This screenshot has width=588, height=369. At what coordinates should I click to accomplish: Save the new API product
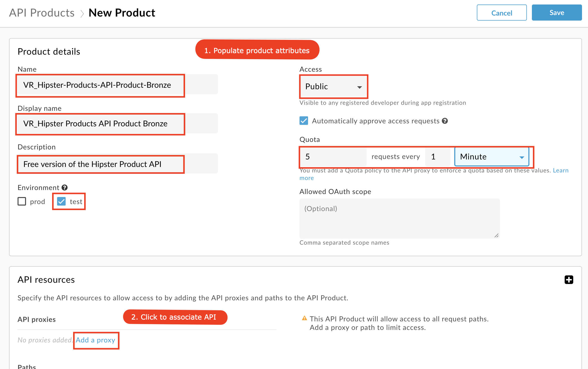click(557, 13)
